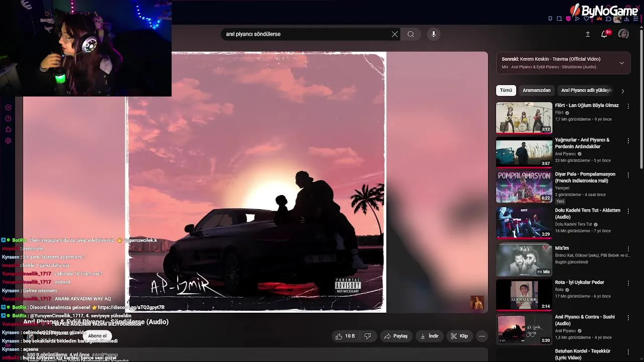Image resolution: width=644 pixels, height=362 pixels.
Task: Open the options menu for Diyar Pala - Pompalamasyon
Action: [628, 175]
